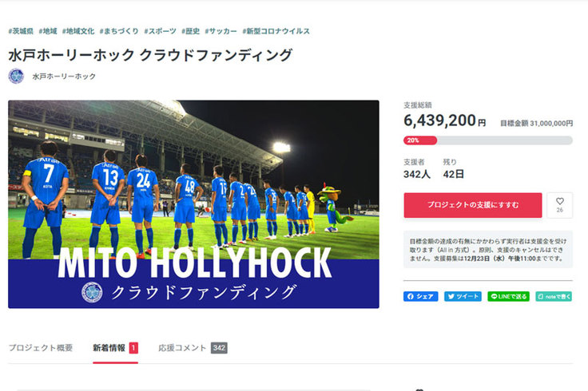The image size is (588, 391).
Task: Click the 20% funding progress bar
Action: [x=488, y=140]
